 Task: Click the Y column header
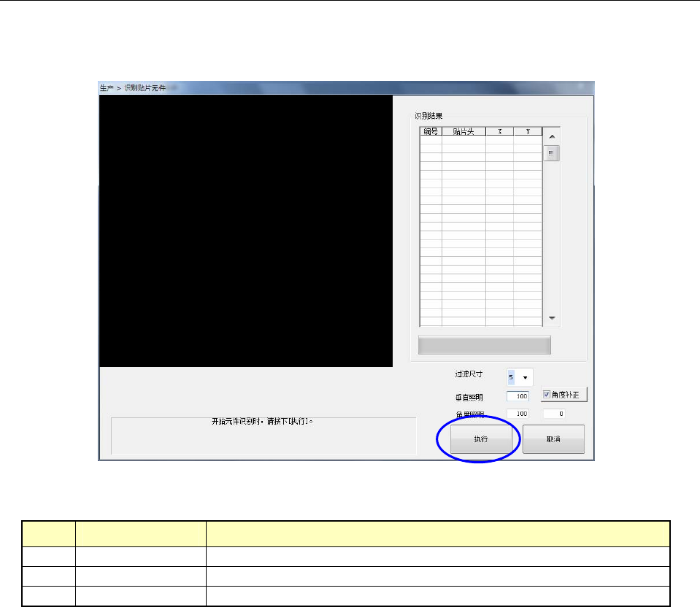coord(528,131)
